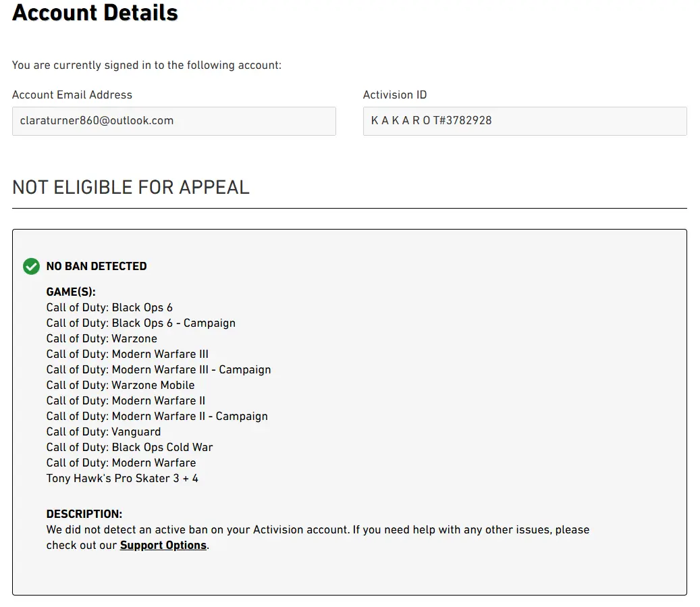Open the Support Options link

click(x=163, y=545)
